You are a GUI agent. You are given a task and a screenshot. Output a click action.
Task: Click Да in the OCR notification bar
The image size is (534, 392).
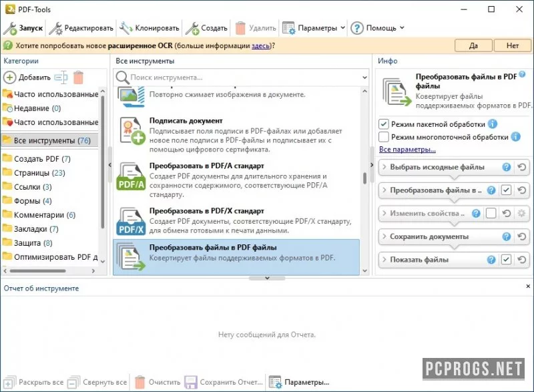pos(473,45)
